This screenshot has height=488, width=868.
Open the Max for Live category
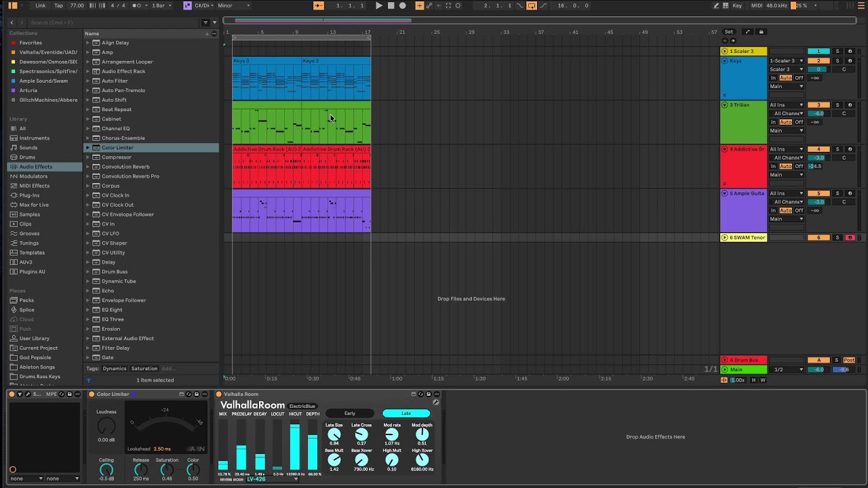pyautogui.click(x=34, y=205)
